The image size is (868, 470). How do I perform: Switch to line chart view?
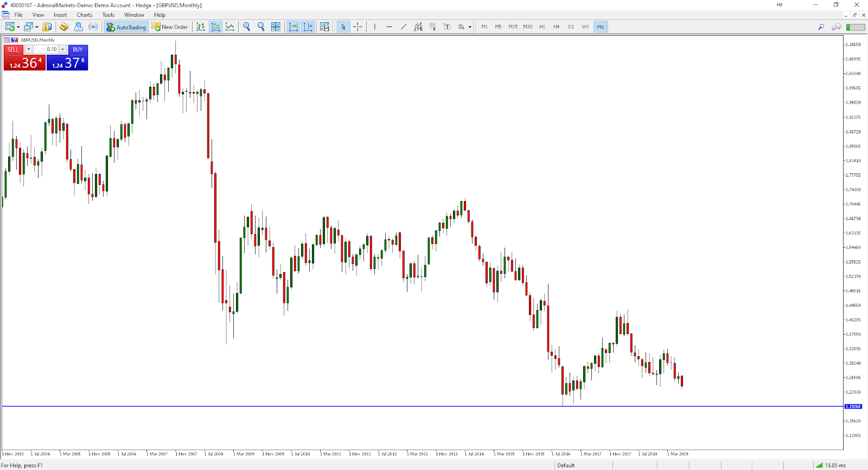[x=230, y=27]
